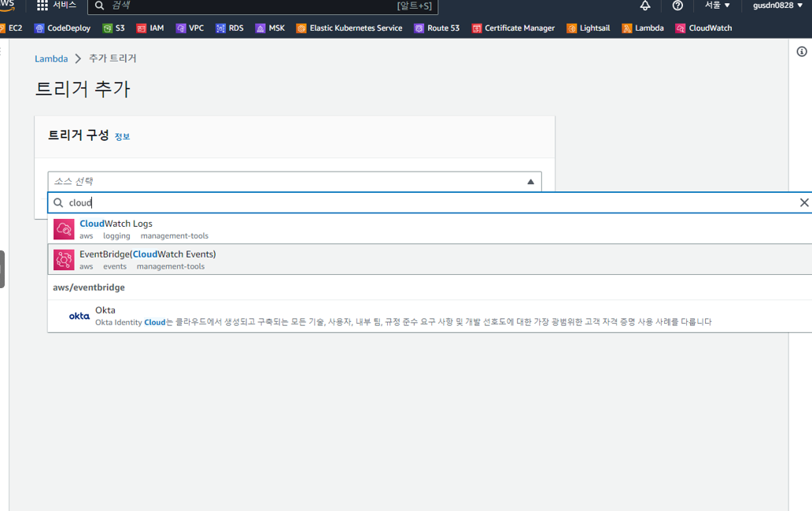Click the magnifier icon in source filter

[x=58, y=202]
